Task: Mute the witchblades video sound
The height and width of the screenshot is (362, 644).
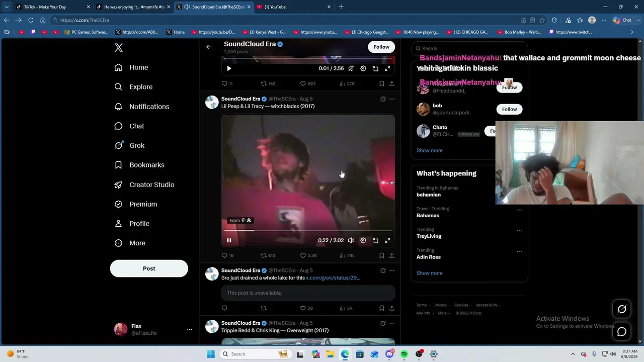Action: [351, 240]
